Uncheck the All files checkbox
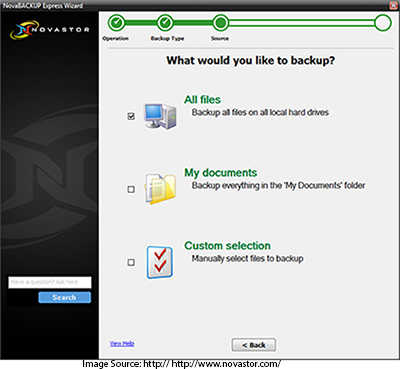This screenshot has height=369, width=400. (131, 116)
